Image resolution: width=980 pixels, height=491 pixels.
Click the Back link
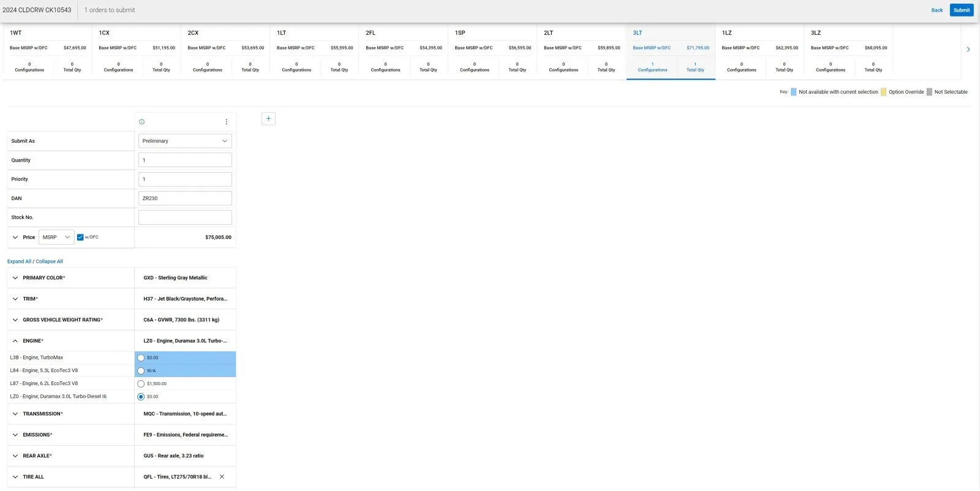pos(937,10)
